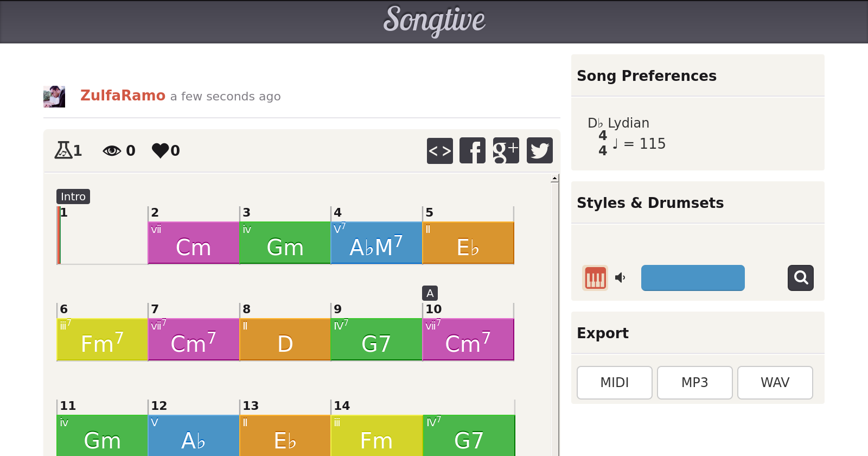Click the Songtive logo

pos(434,21)
